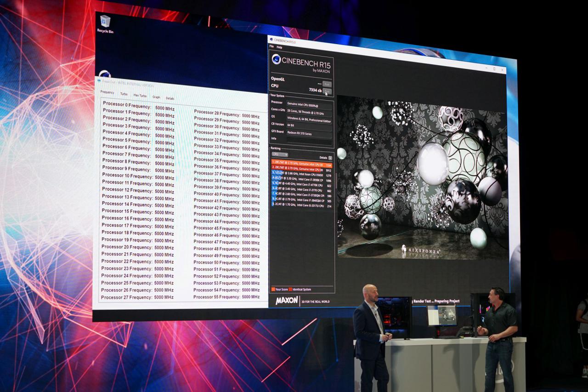This screenshot has width=588, height=392.
Task: Click the Identical System legend entry
Action: [x=300, y=290]
